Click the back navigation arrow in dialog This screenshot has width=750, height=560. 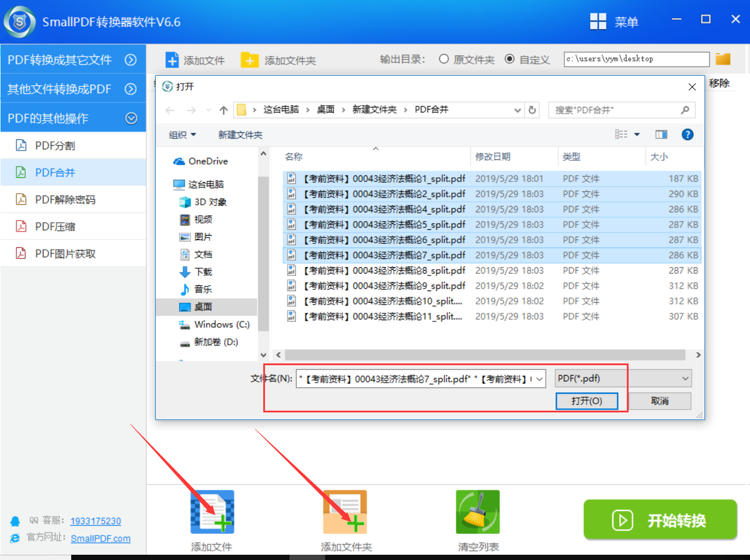170,110
